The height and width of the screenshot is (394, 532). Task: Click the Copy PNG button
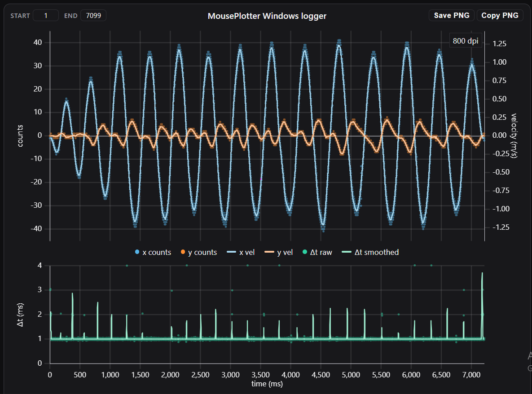(500, 15)
